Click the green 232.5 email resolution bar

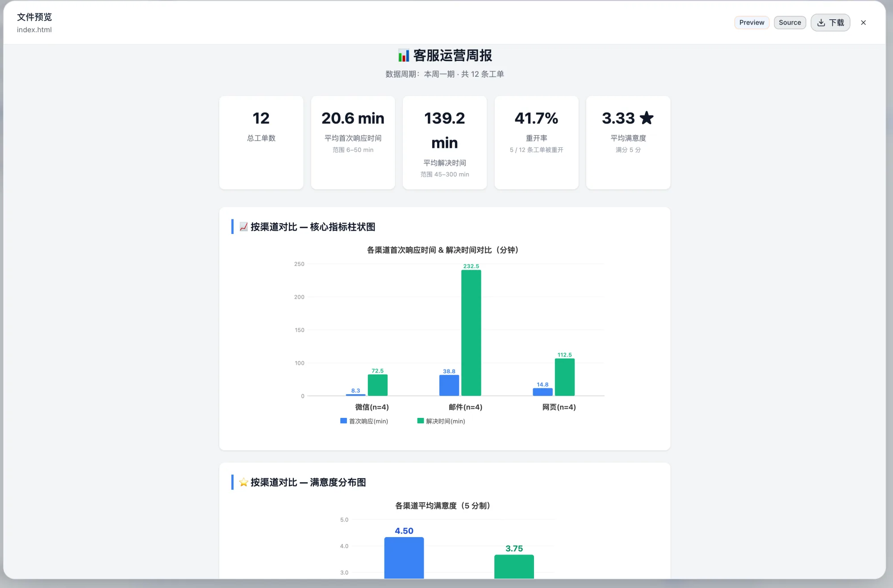pyautogui.click(x=471, y=333)
